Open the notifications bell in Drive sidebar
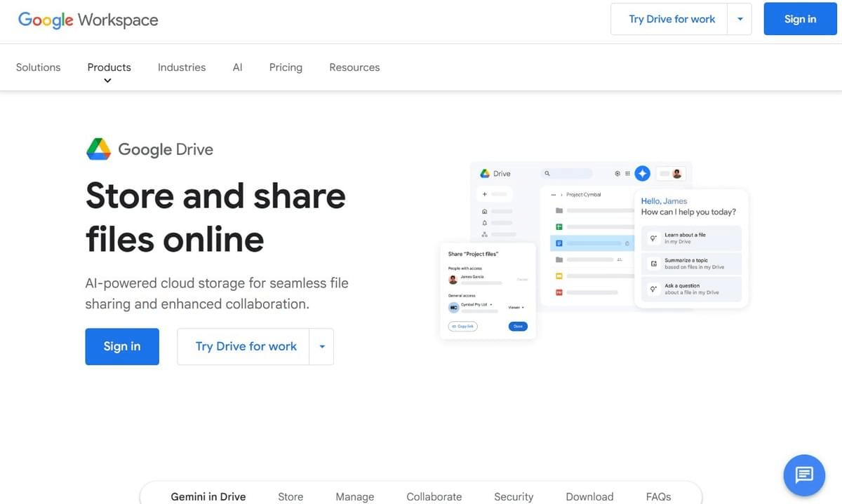Image resolution: width=842 pixels, height=504 pixels. pyautogui.click(x=484, y=222)
